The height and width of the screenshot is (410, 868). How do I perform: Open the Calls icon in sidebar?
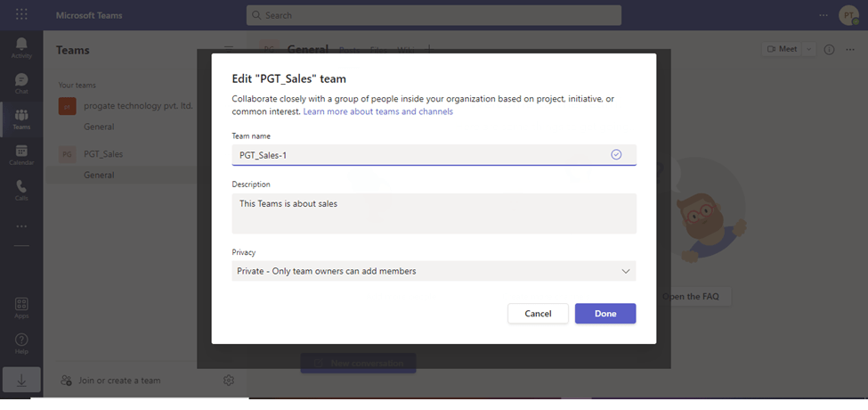[x=21, y=189]
